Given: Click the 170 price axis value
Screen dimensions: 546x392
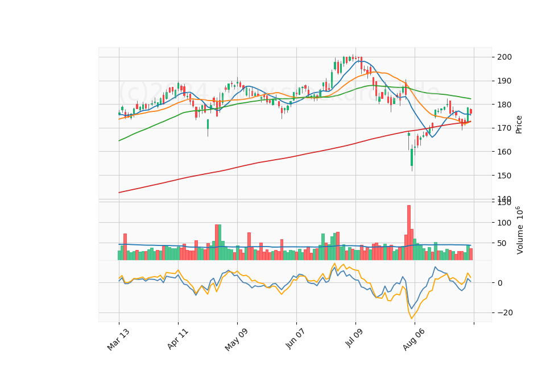Looking at the screenshot, I should pos(504,128).
